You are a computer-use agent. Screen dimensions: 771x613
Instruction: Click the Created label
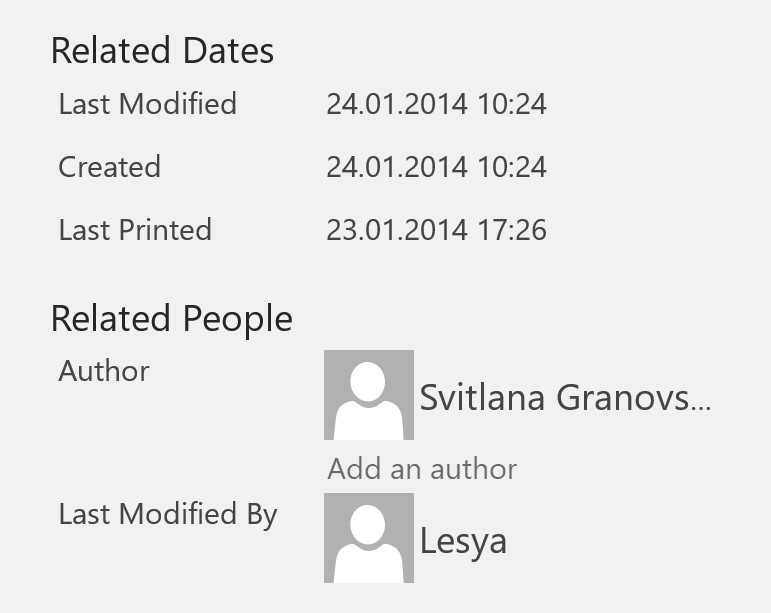109,167
